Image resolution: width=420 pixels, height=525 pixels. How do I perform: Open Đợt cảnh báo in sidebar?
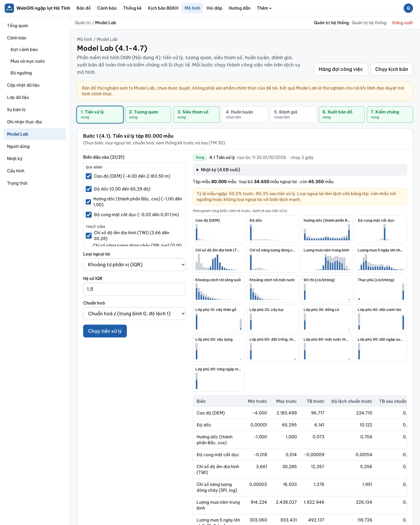[x=36, y=50]
